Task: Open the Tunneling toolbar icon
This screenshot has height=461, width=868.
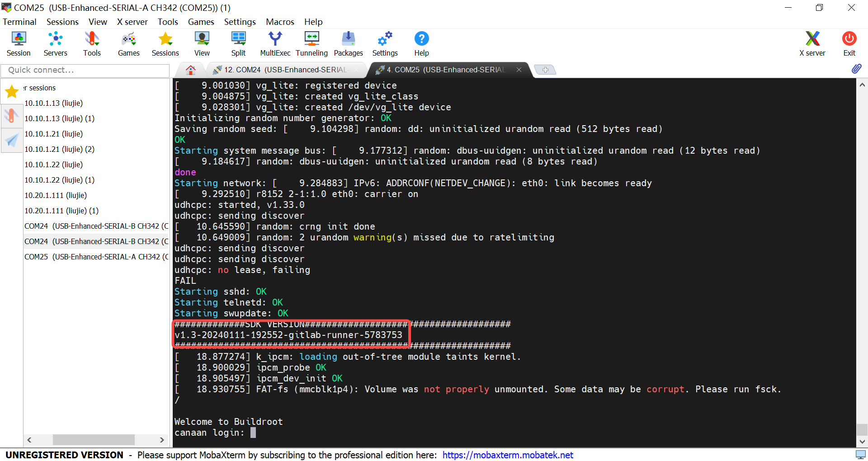Action: pos(311,44)
